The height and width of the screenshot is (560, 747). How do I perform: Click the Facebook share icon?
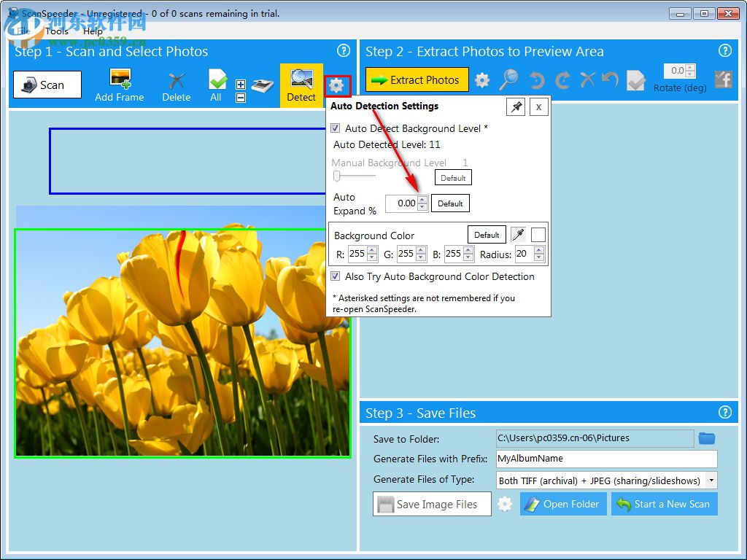[x=723, y=79]
